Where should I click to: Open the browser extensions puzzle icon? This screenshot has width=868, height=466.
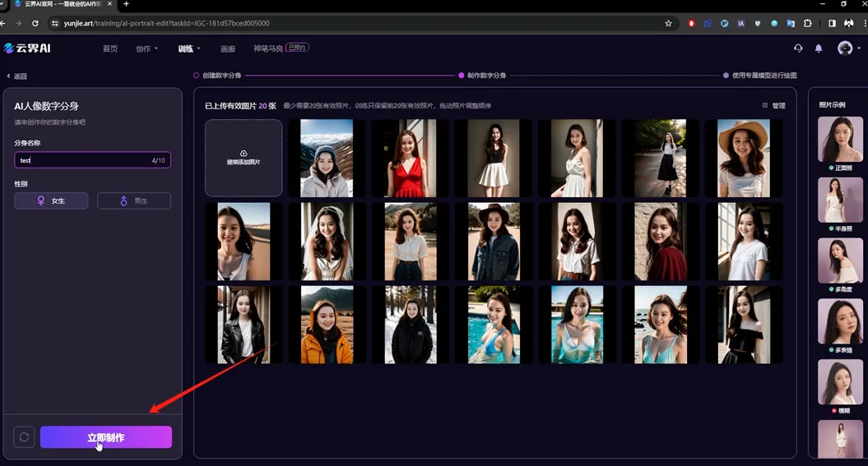(808, 23)
